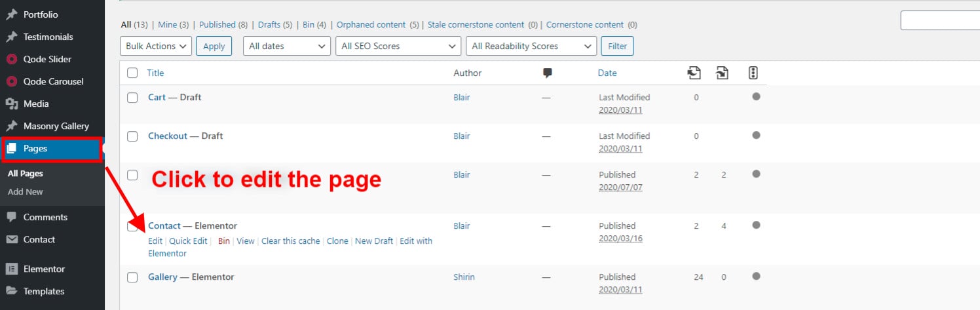Check the Cart draft page checkbox

pos(132,98)
